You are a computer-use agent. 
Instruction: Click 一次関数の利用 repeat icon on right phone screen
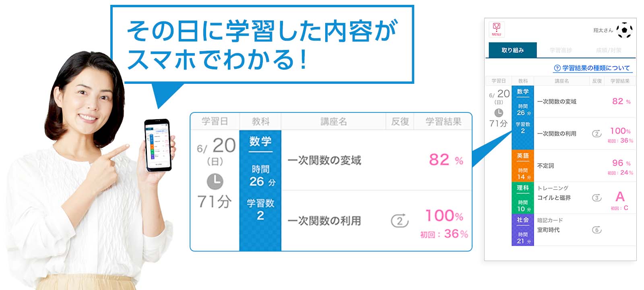coord(597,134)
